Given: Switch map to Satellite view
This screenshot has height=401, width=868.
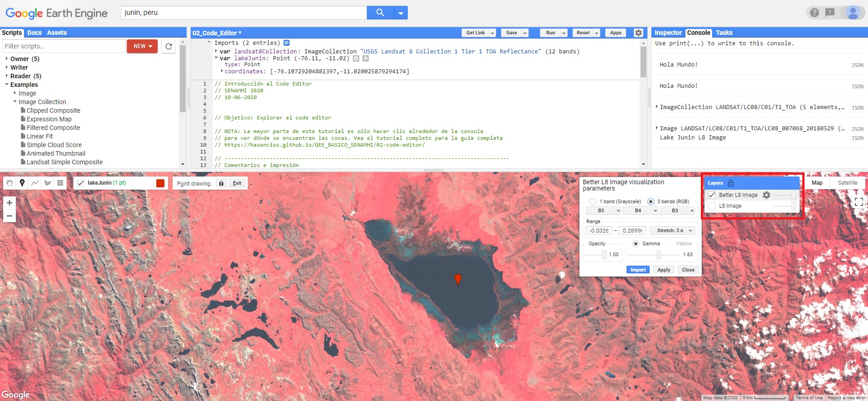Looking at the screenshot, I should pos(848,183).
